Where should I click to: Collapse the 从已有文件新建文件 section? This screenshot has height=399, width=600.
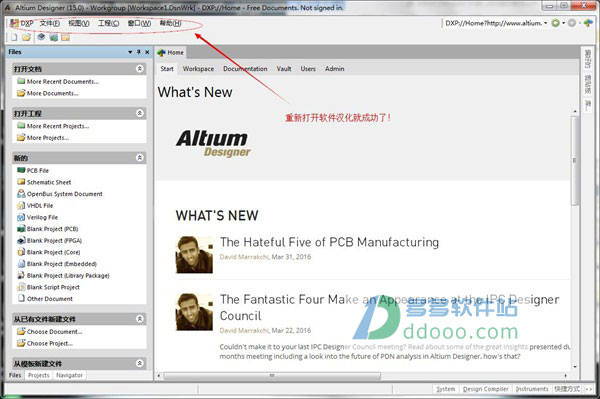pos(140,319)
